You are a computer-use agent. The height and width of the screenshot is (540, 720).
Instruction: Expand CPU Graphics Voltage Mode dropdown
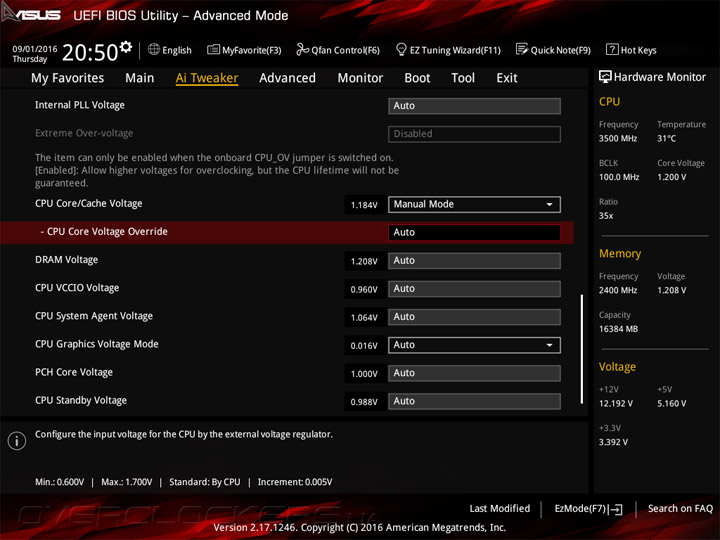(474, 345)
